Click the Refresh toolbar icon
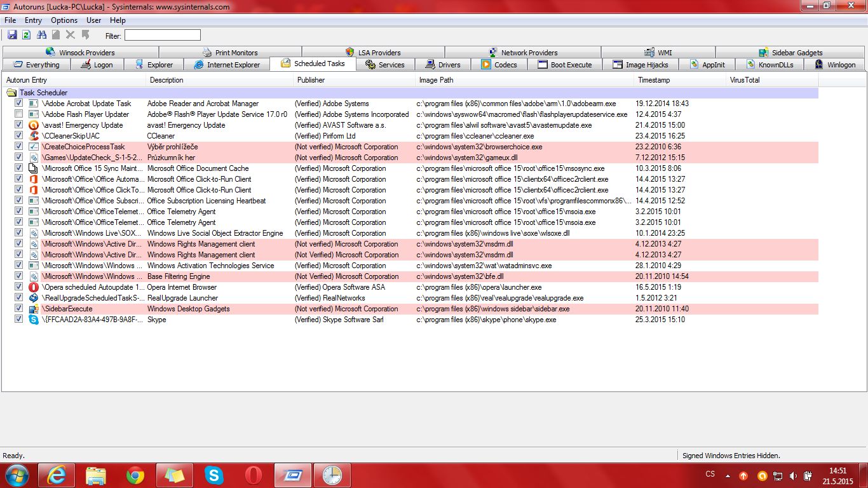The height and width of the screenshot is (488, 868). pyautogui.click(x=27, y=35)
